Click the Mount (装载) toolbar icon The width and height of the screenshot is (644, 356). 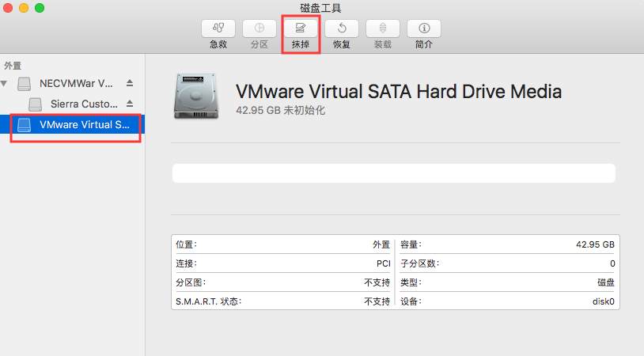(382, 28)
